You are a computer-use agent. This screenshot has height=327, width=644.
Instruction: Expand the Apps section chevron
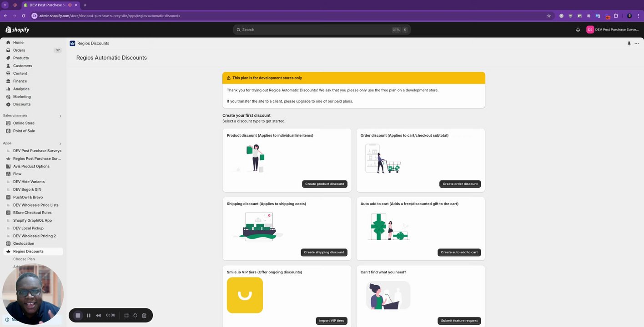coord(60,144)
